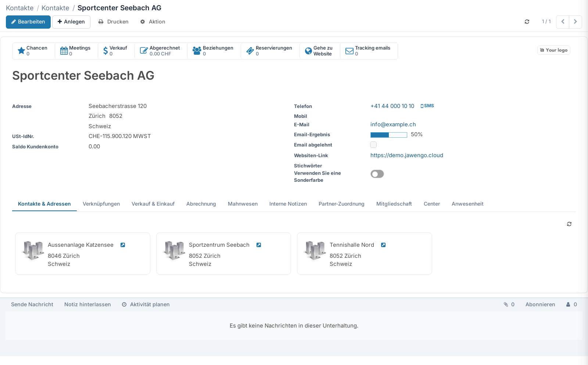Open the https://demo.jawengo.cloud link
The height and width of the screenshot is (365, 588).
pyautogui.click(x=407, y=155)
